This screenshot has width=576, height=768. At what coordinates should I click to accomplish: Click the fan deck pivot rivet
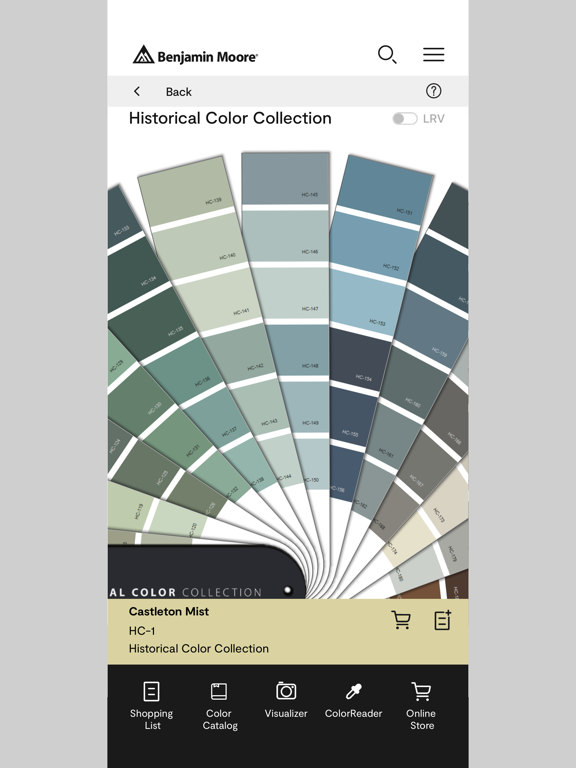tap(288, 589)
